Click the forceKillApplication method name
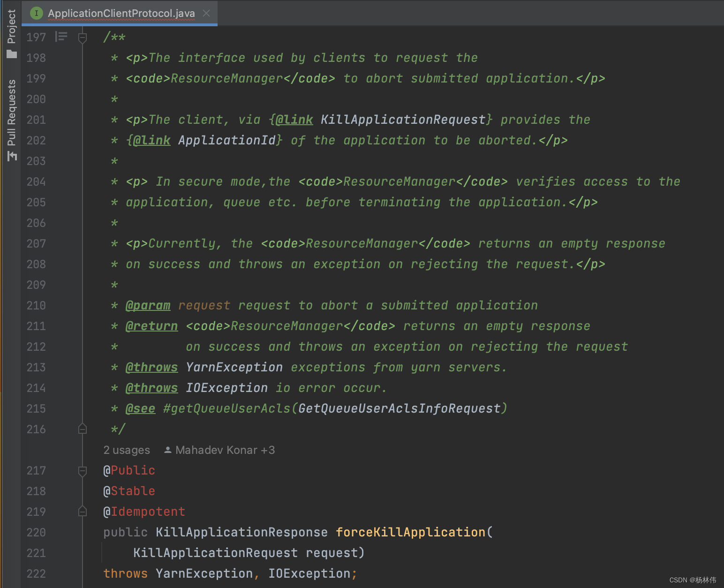Image resolution: width=724 pixels, height=588 pixels. [x=410, y=532]
